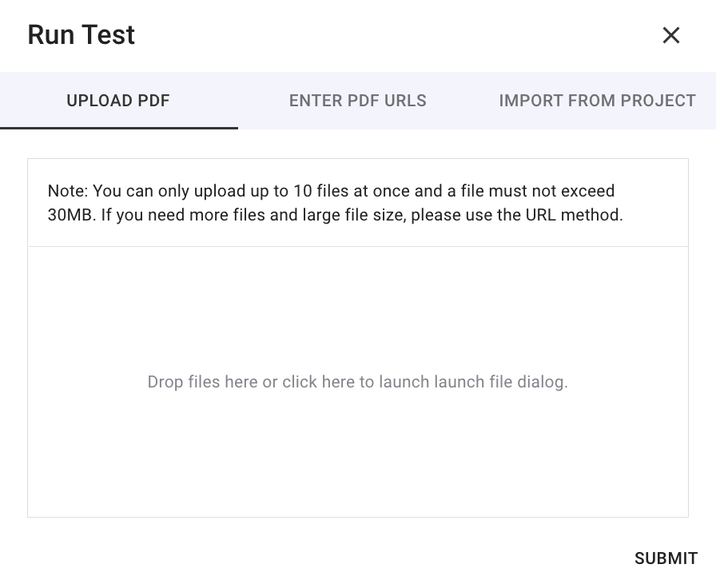The width and height of the screenshot is (716, 588).
Task: Click the dark underline beneath Upload PDF tab
Action: 118,128
